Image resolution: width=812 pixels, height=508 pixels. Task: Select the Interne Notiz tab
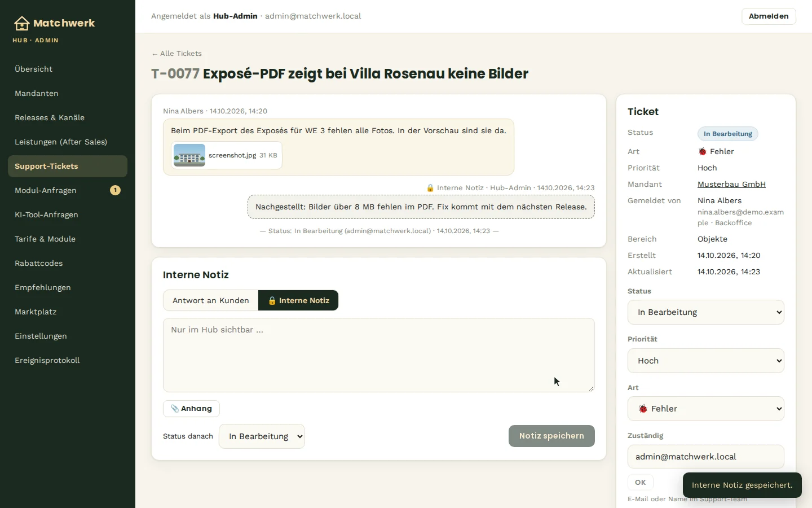point(298,300)
